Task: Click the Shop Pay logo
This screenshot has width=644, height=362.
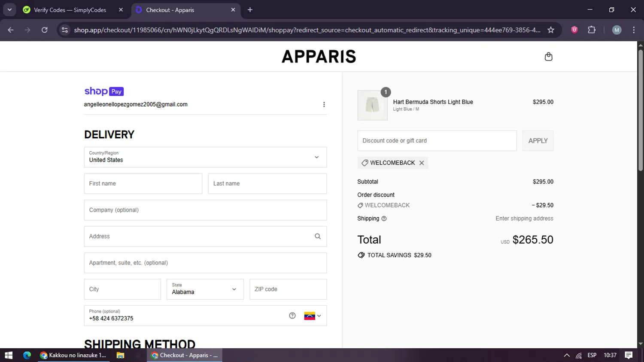Action: (x=104, y=91)
